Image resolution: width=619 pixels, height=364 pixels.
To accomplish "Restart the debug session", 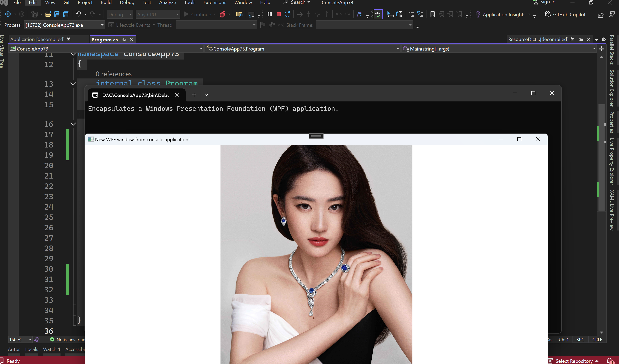I will click(287, 14).
